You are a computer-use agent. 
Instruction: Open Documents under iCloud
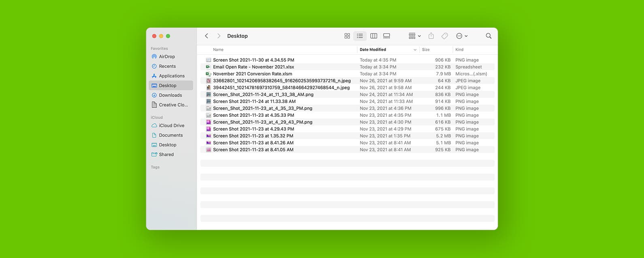171,135
